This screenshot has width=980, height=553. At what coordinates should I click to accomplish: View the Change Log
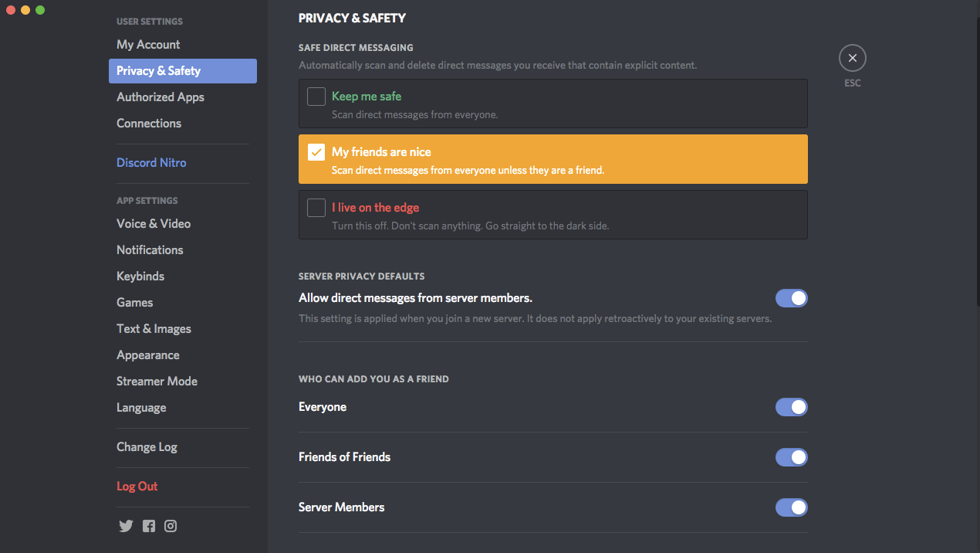click(x=147, y=447)
